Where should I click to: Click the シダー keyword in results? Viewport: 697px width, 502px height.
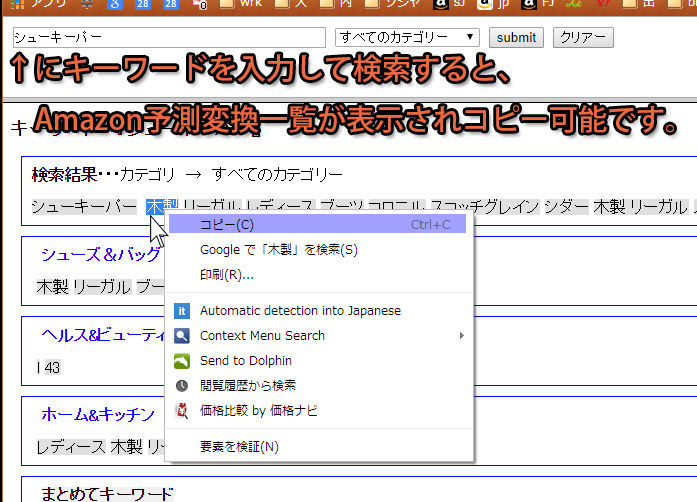(x=567, y=207)
